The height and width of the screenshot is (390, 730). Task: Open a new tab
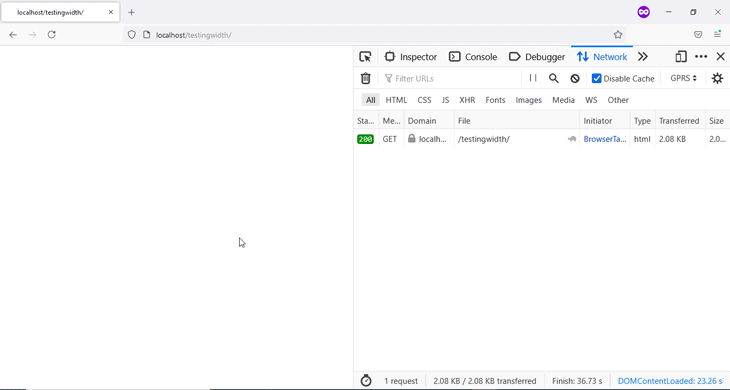tap(131, 13)
